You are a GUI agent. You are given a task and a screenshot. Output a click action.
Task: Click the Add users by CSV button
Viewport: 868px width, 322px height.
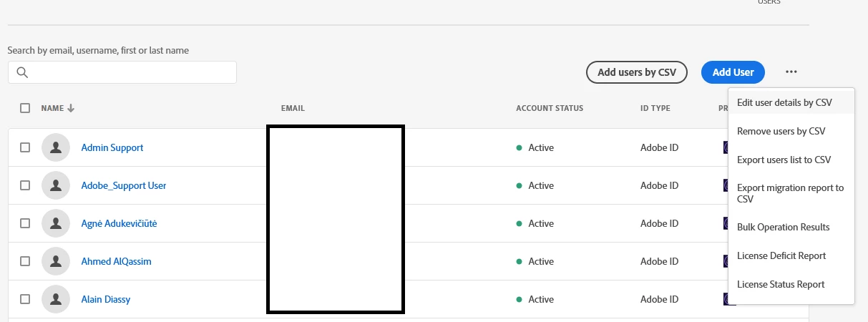[x=637, y=72]
